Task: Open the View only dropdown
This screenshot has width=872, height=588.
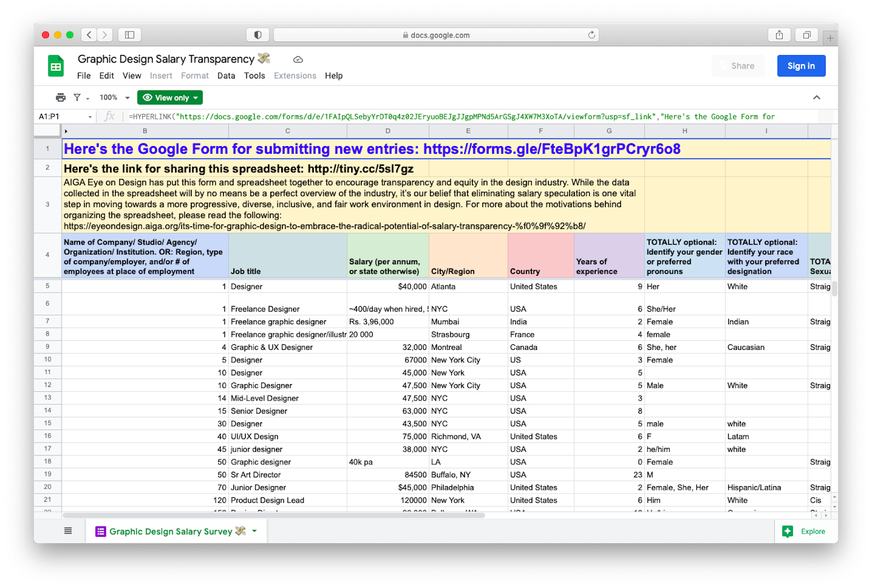Action: pos(169,98)
